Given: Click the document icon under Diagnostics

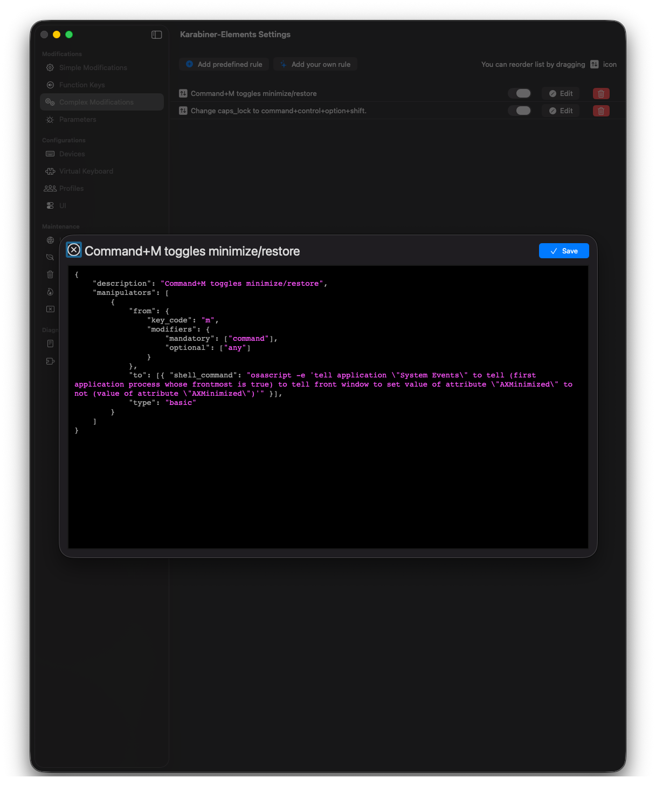Looking at the screenshot, I should coord(50,343).
